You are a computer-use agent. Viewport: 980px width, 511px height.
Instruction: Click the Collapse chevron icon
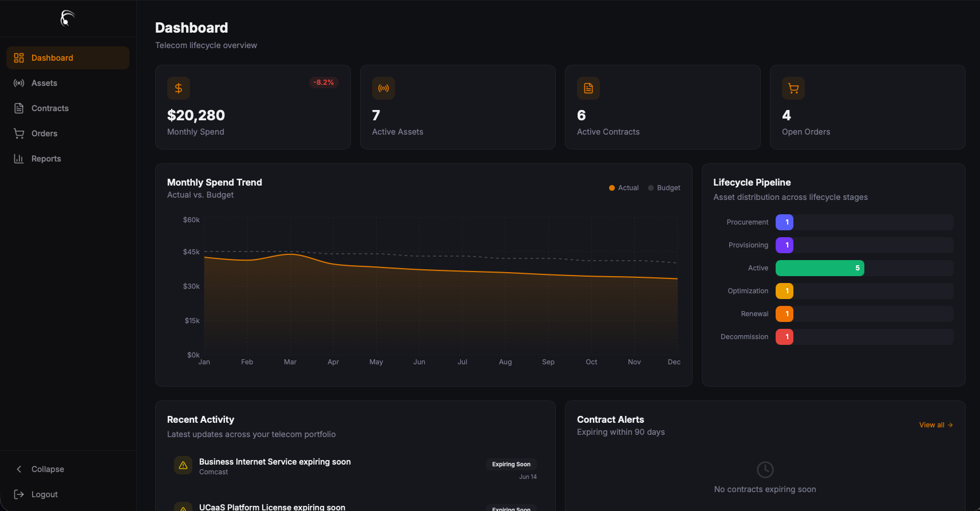point(19,469)
